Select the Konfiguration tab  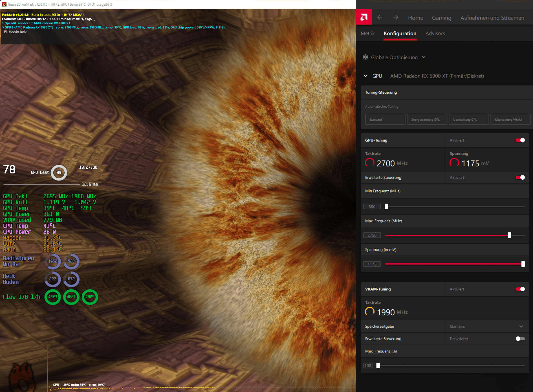400,33
